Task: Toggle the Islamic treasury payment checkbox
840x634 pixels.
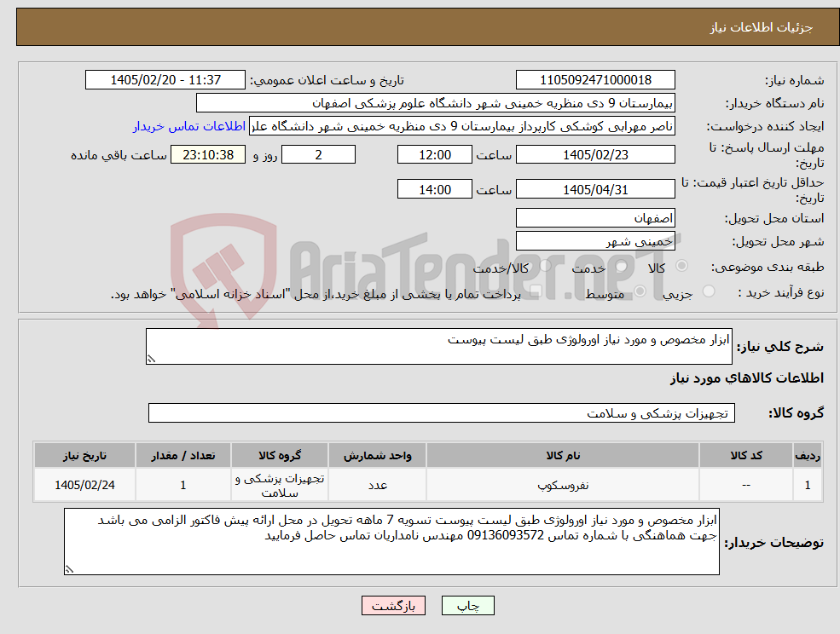Action: point(536,291)
